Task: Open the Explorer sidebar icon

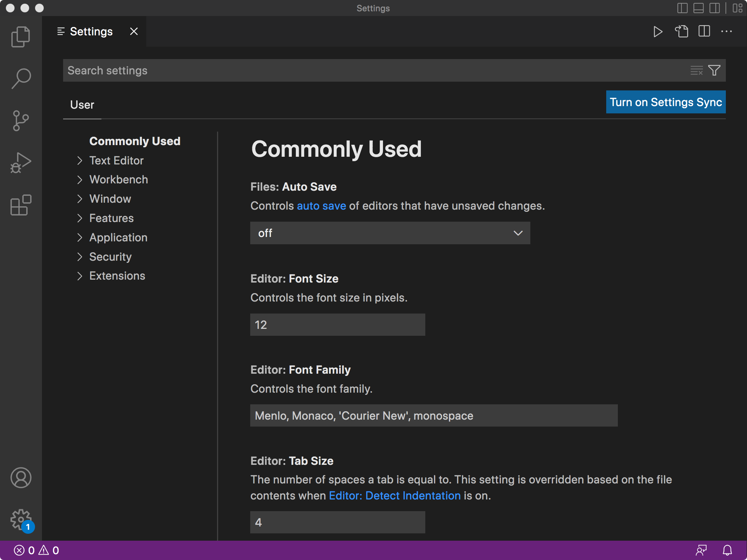Action: [x=21, y=36]
